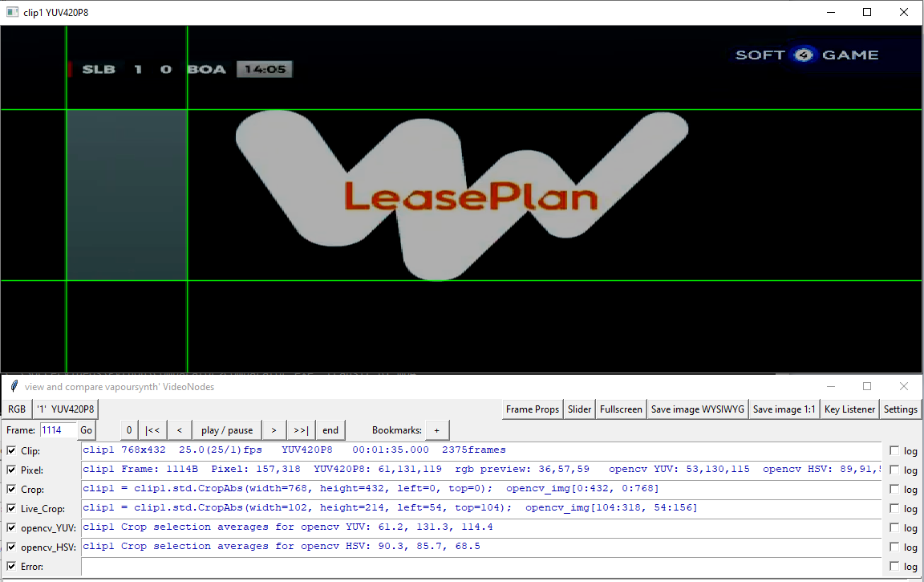Close the VideoNodes control window
The height and width of the screenshot is (582, 924).
tap(903, 386)
